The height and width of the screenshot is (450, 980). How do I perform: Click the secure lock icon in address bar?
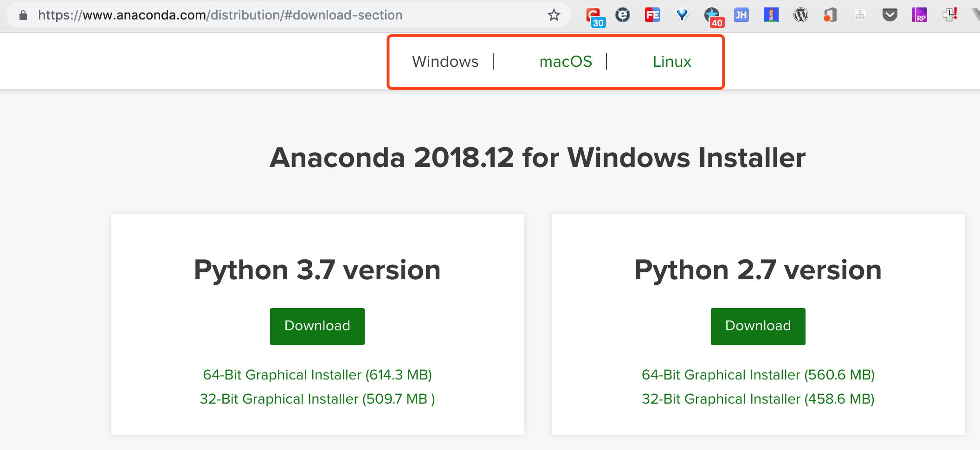(x=23, y=15)
